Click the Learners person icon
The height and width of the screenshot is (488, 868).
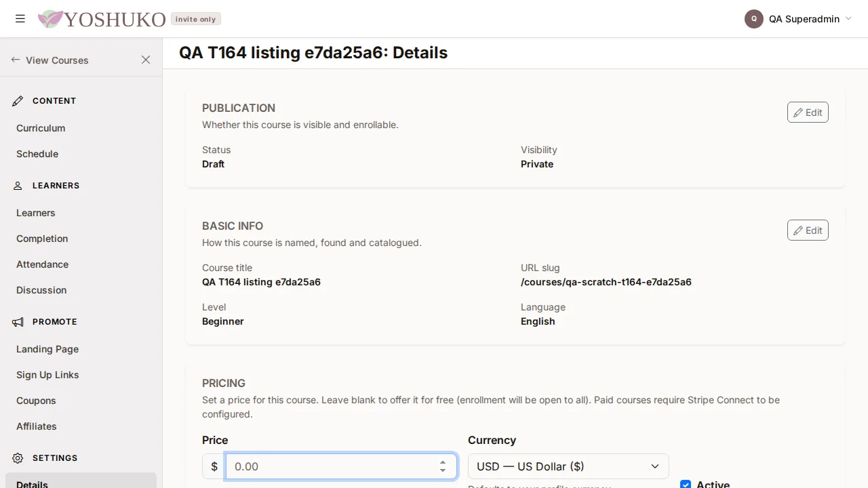[x=18, y=186]
